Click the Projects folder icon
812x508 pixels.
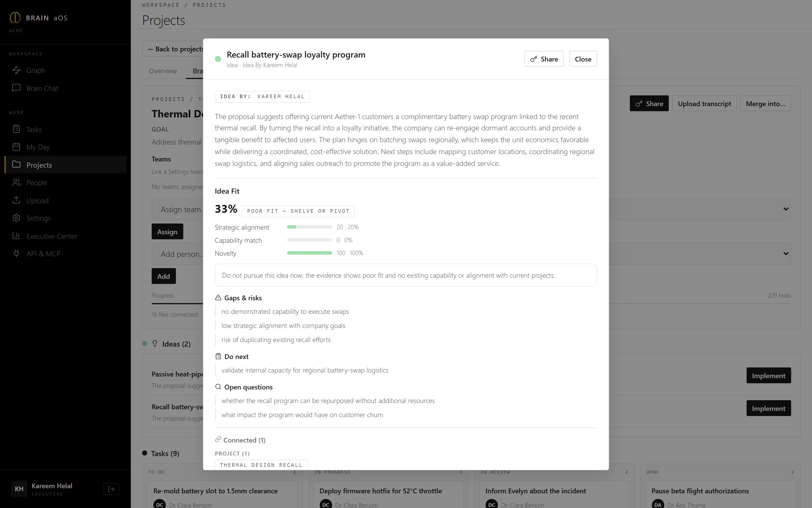[16, 164]
